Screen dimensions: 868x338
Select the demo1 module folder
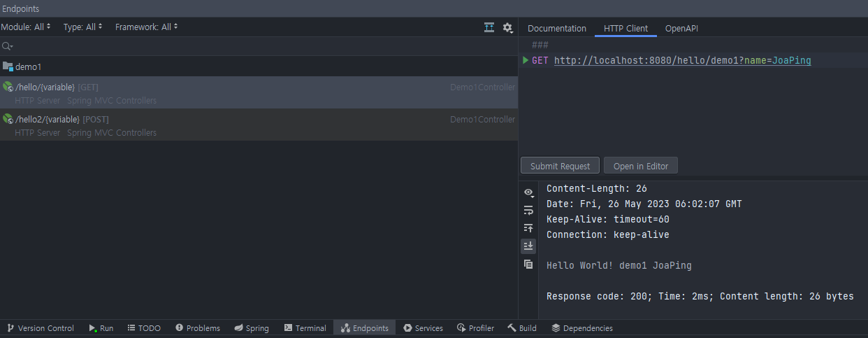coord(259,66)
